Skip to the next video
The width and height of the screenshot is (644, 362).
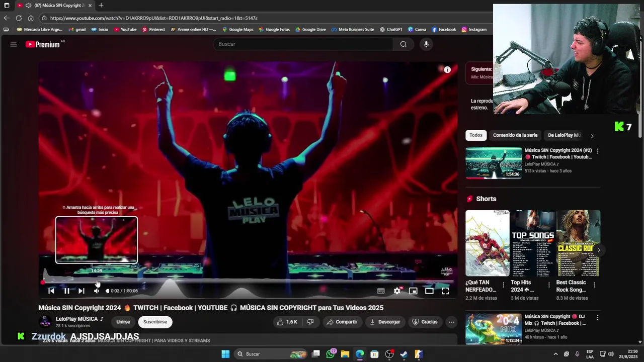(82, 291)
